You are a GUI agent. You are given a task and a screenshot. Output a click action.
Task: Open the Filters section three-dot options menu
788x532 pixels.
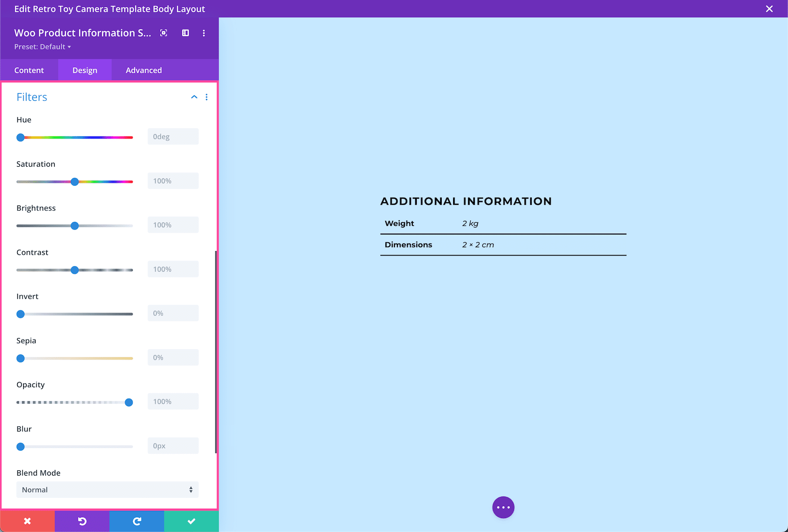click(x=207, y=97)
